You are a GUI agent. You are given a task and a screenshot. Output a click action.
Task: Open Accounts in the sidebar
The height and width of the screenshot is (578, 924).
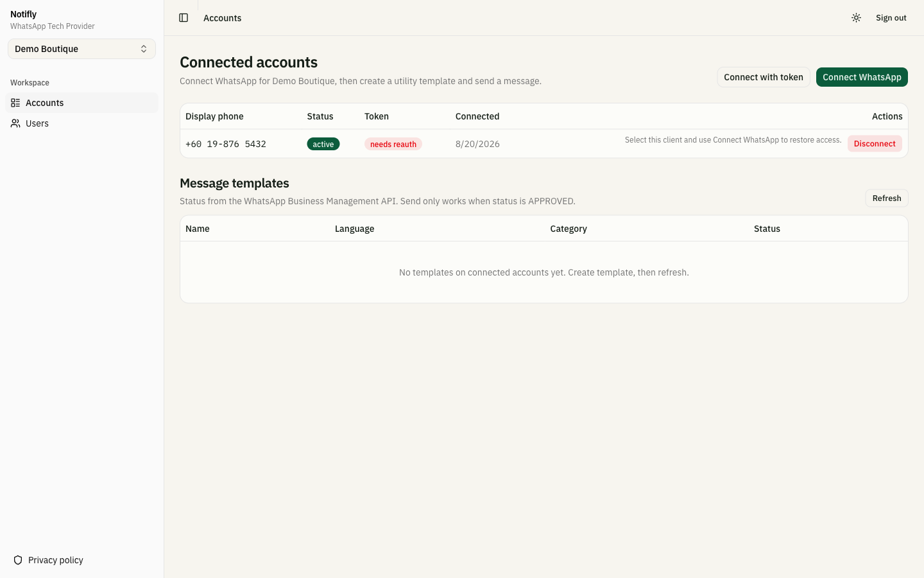(81, 103)
